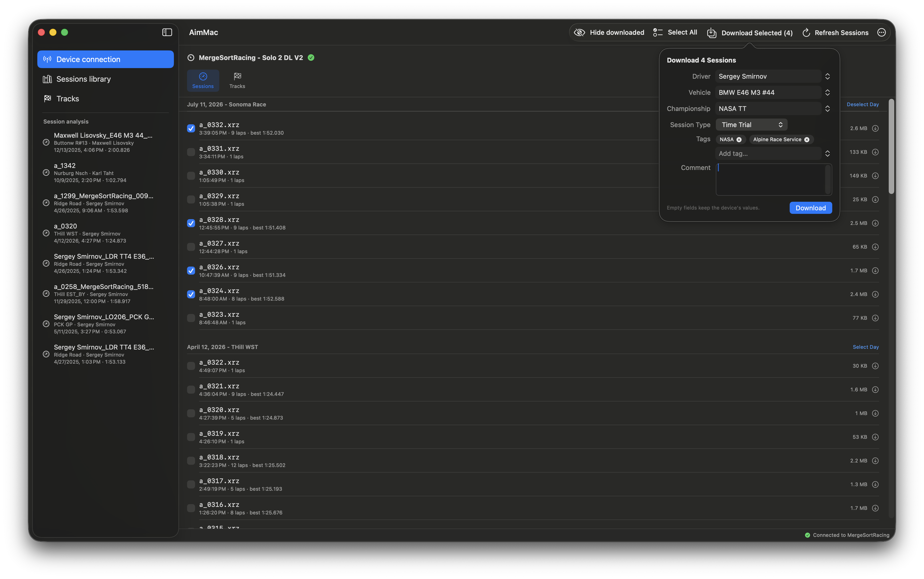Click the Add tag input field
Screen dimensions: 924x579
[768, 153]
